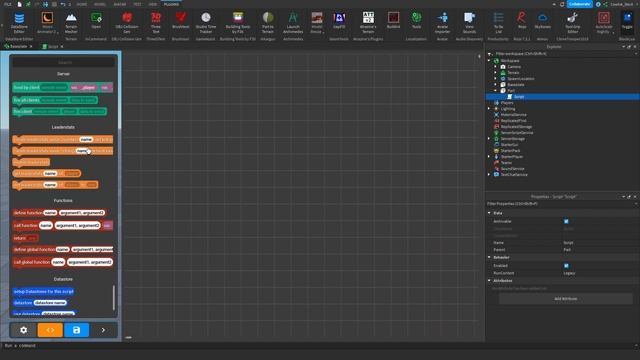Pick the 'call global function' block
Image resolution: width=640 pixels, height=360 pixels.
pyautogui.click(x=62, y=262)
